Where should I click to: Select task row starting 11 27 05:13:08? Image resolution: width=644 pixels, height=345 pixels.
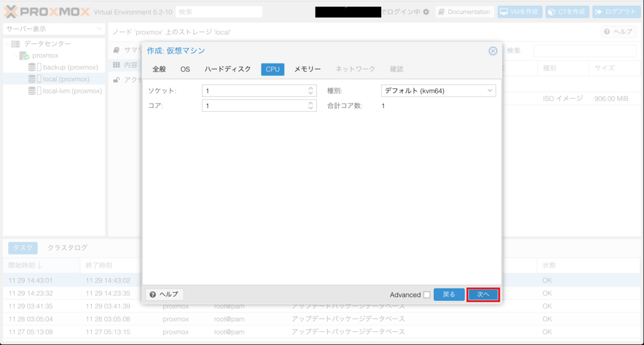(321, 331)
